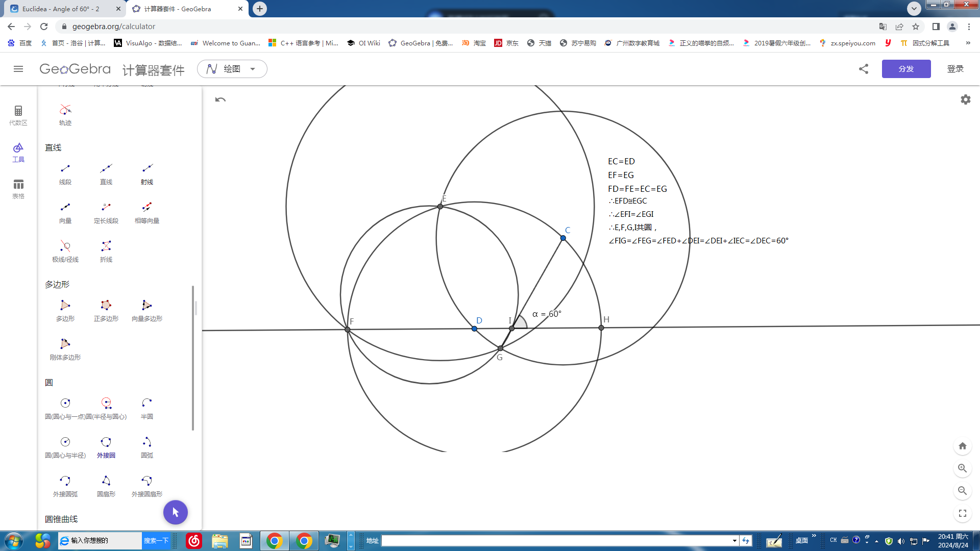
Task: Open the GeoGebra hamburger main menu
Action: tap(18, 69)
